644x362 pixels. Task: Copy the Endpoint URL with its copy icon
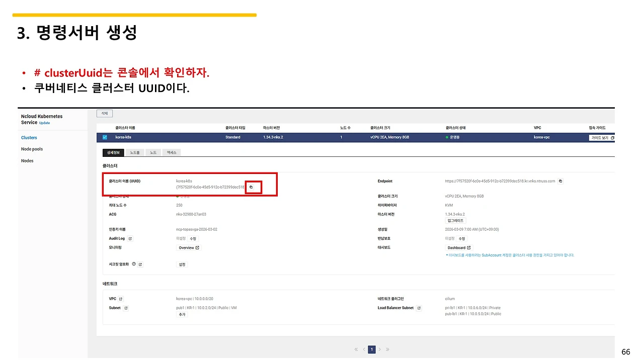(560, 181)
